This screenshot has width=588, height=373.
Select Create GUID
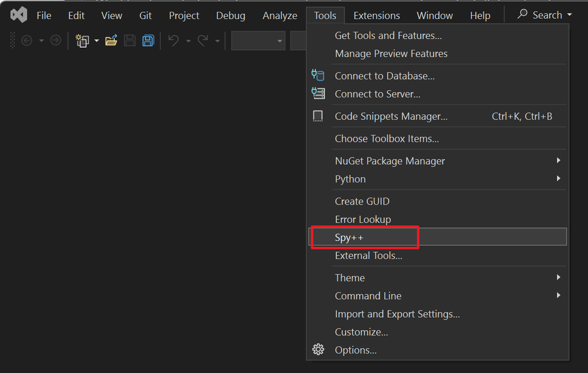coord(362,200)
